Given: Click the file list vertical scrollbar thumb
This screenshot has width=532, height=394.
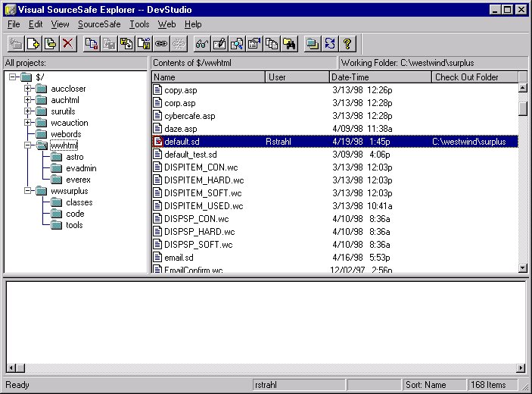Looking at the screenshot, I should (523, 108).
